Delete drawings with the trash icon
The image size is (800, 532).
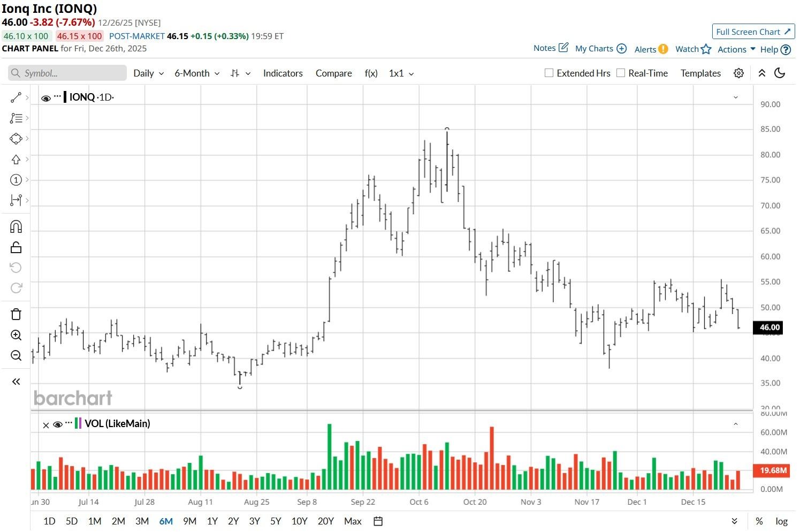[x=16, y=314]
